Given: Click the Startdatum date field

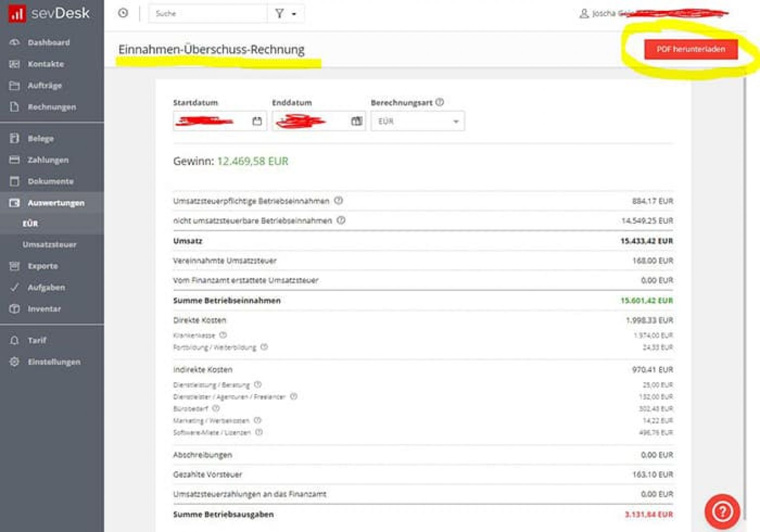Looking at the screenshot, I should 220,121.
